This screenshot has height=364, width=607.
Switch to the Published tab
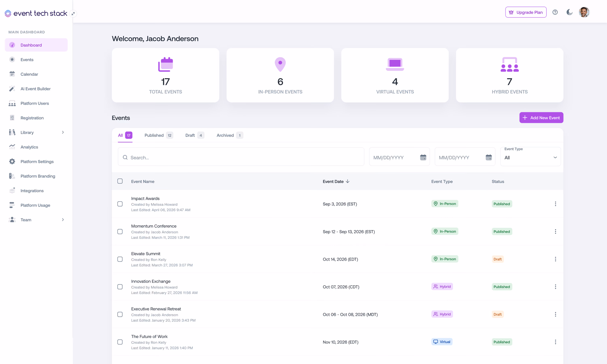(x=159, y=135)
